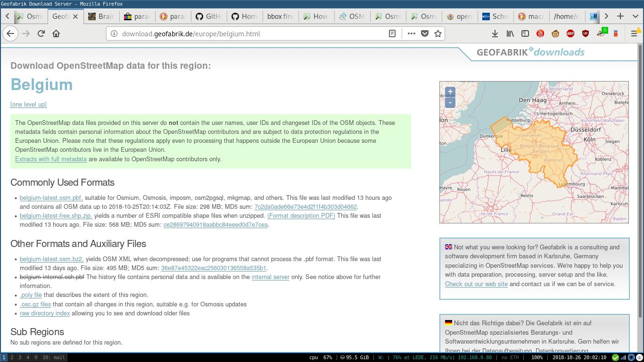The width and height of the screenshot is (644, 362).
Task: Switch to workspace 1 in status bar
Action: 4,357
